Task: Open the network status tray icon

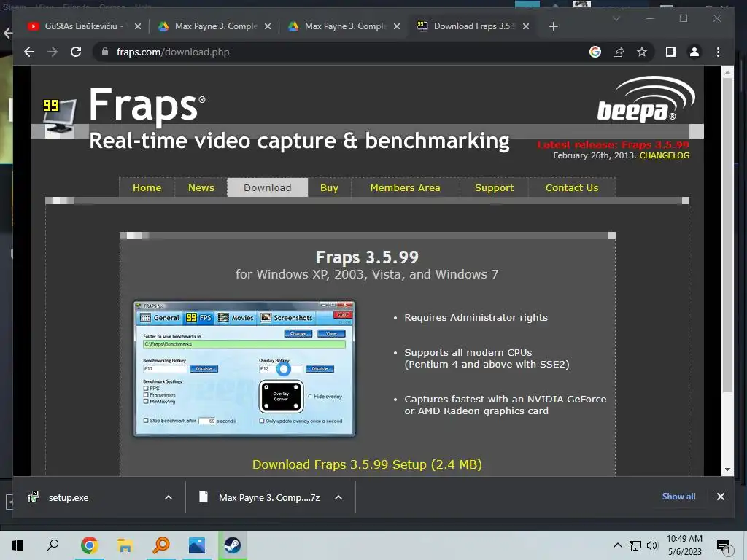Action: [635, 545]
